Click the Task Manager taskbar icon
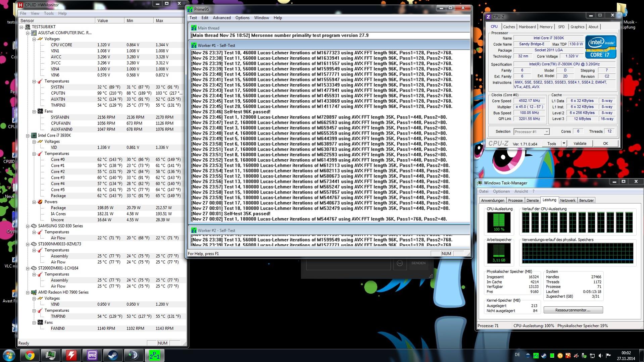The height and width of the screenshot is (362, 644). [x=51, y=355]
